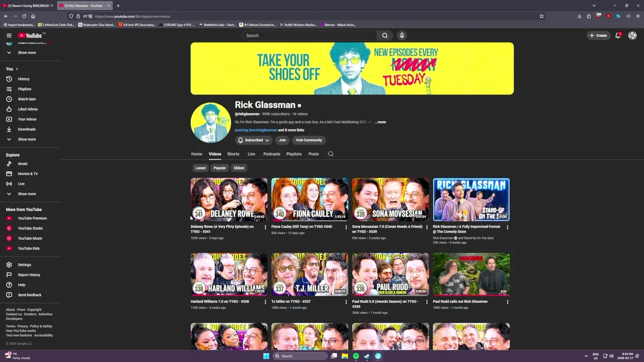Select the Oldest sort chip
The height and width of the screenshot is (362, 644).
click(x=239, y=168)
